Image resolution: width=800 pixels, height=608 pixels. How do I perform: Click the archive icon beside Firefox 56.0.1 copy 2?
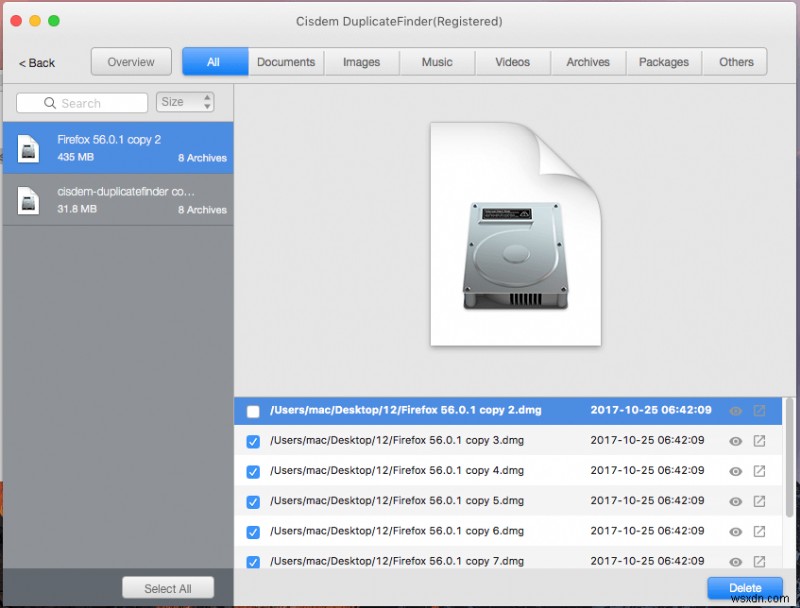point(27,147)
